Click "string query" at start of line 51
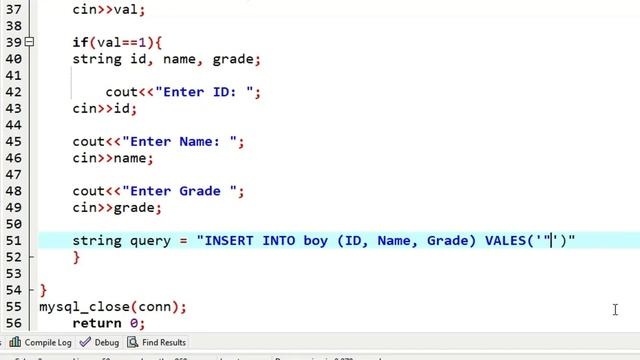The width and height of the screenshot is (640, 360). click(x=121, y=240)
